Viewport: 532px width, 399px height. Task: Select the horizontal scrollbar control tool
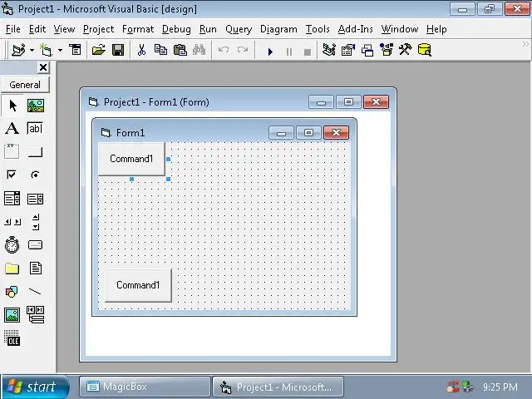(12, 222)
